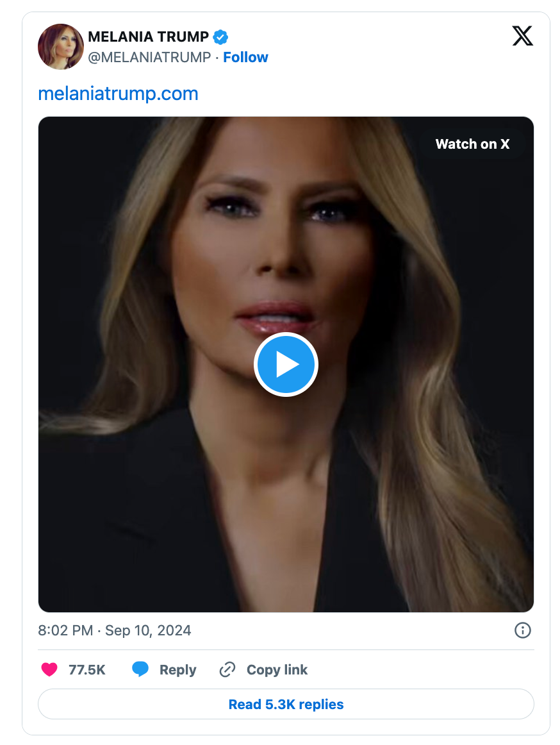Click the Watch on X button
560x745 pixels.
[472, 144]
